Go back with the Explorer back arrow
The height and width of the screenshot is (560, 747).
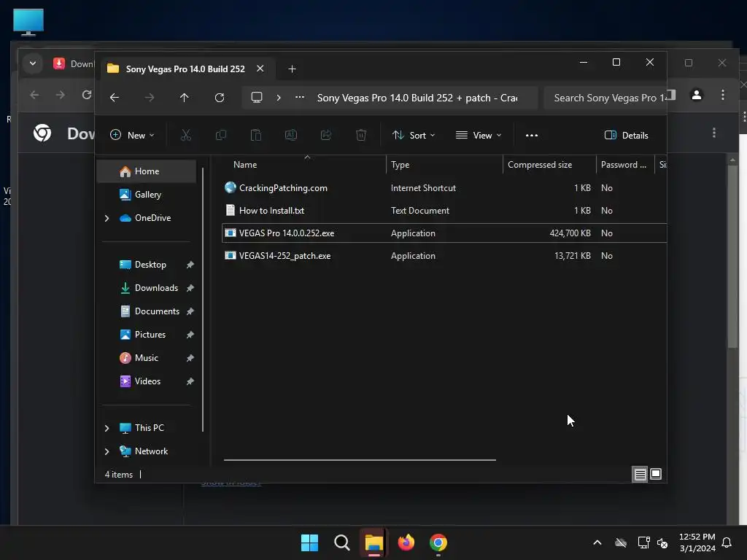pyautogui.click(x=115, y=98)
